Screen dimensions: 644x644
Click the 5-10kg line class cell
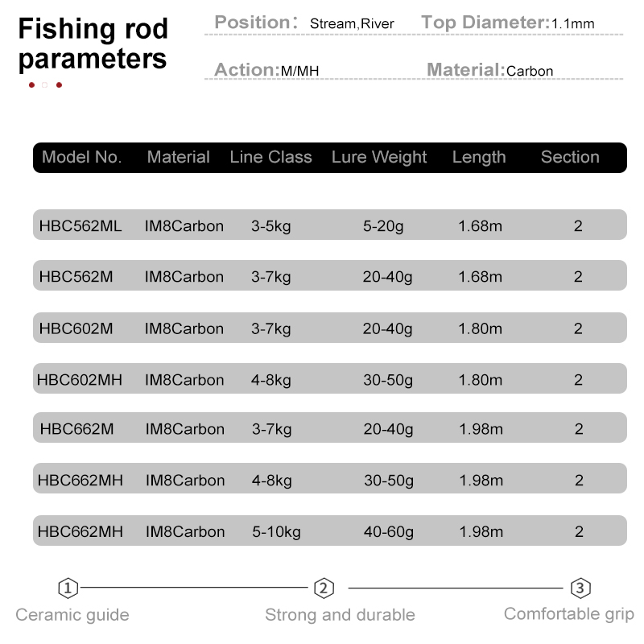[276, 532]
